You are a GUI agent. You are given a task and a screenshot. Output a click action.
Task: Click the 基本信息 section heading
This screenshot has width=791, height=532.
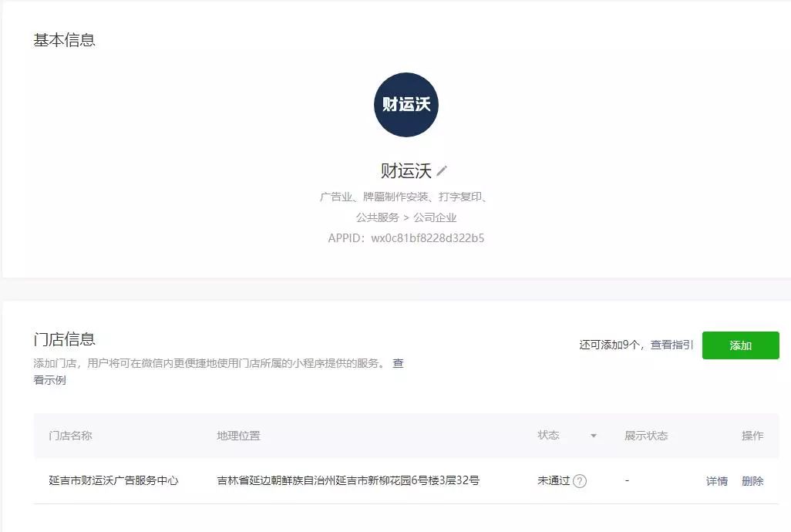65,40
